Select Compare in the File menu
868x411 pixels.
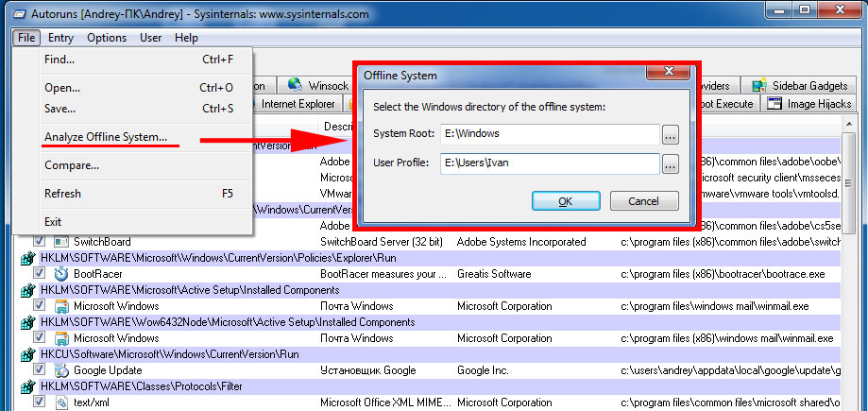71,165
